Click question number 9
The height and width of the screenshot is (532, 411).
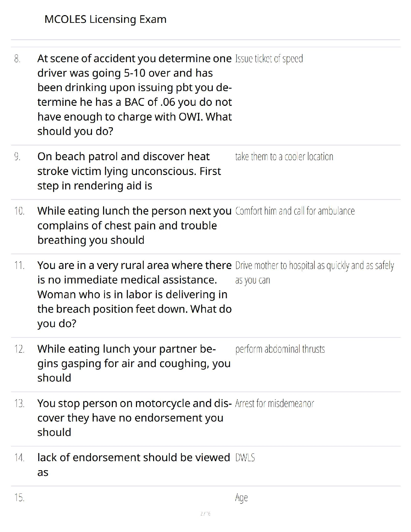pyautogui.click(x=17, y=157)
